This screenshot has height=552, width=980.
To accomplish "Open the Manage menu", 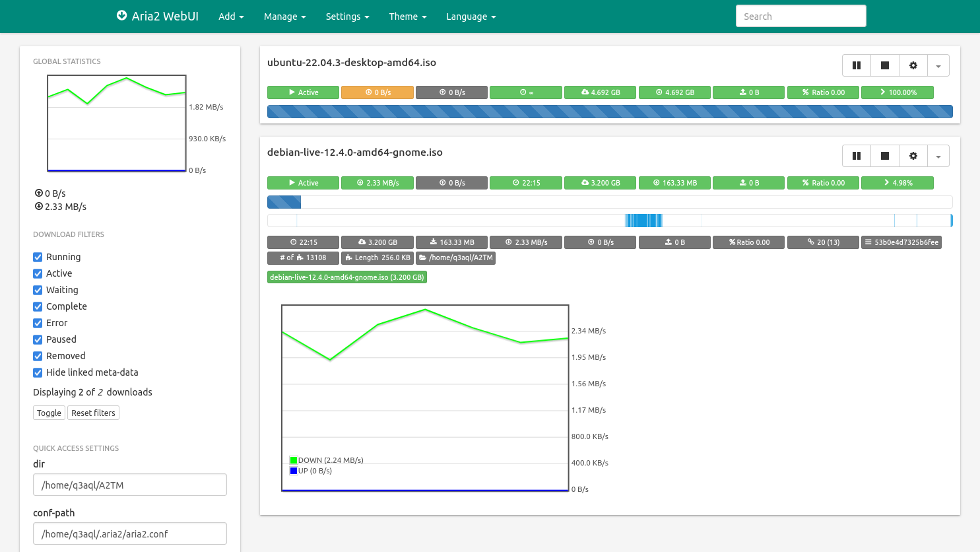I will (x=284, y=17).
